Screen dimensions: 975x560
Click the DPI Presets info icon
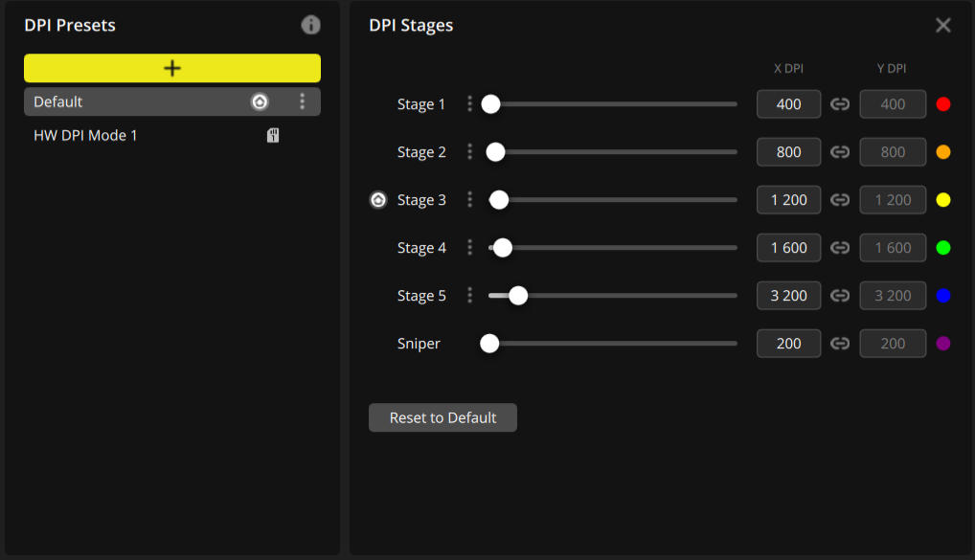(310, 25)
